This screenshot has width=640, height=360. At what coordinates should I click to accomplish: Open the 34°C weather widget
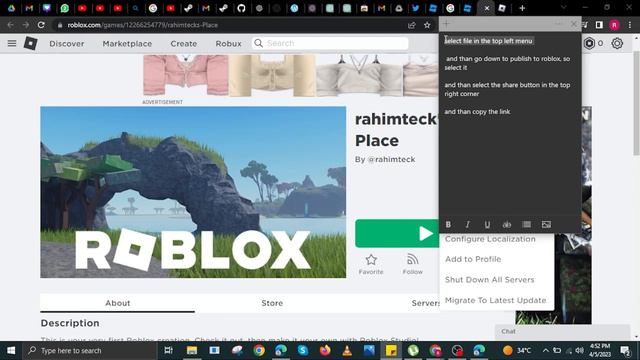point(517,351)
